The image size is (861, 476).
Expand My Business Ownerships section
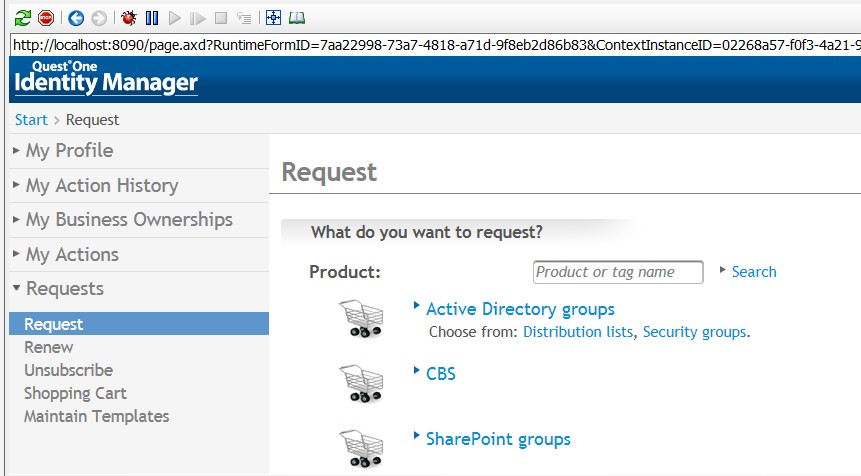pos(124,220)
